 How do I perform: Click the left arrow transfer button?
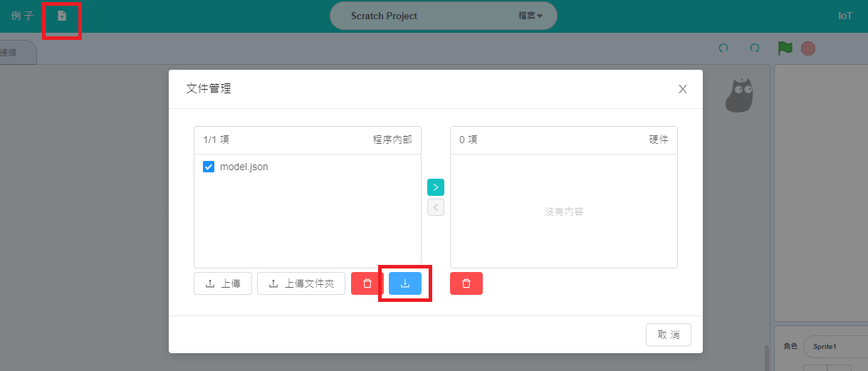pyautogui.click(x=436, y=207)
